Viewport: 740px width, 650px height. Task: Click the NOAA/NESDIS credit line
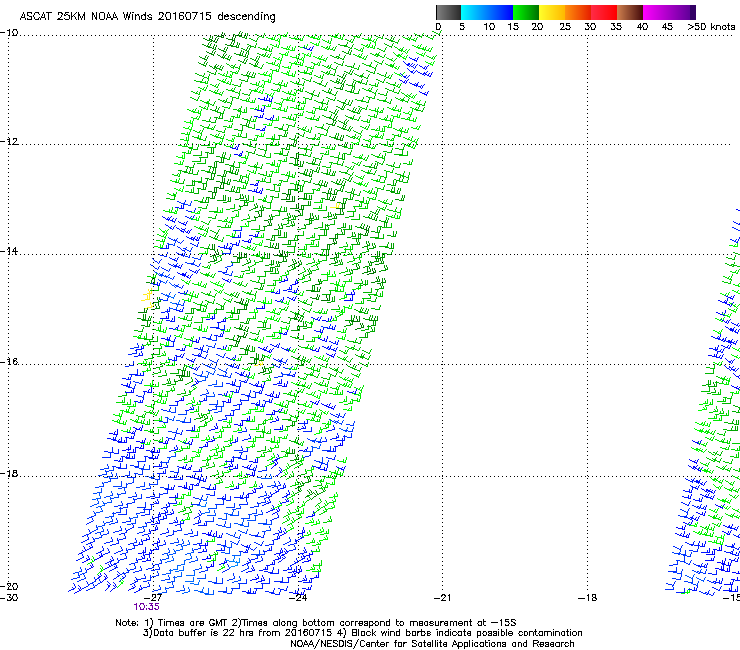(432, 644)
